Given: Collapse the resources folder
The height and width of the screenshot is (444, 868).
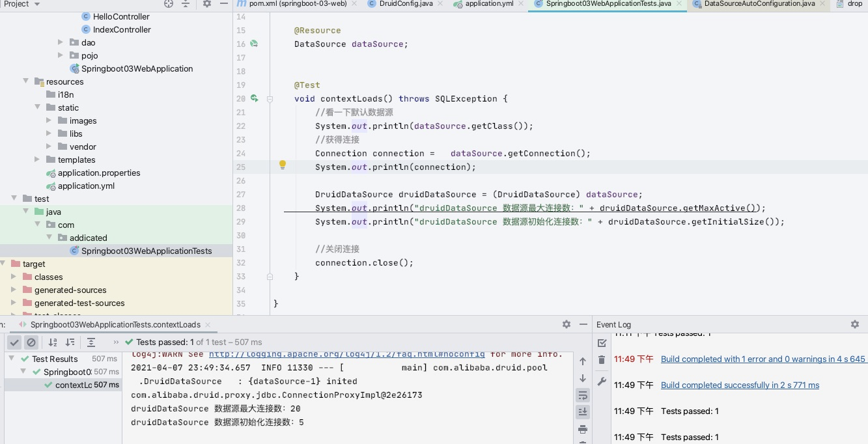Looking at the screenshot, I should pyautogui.click(x=26, y=81).
